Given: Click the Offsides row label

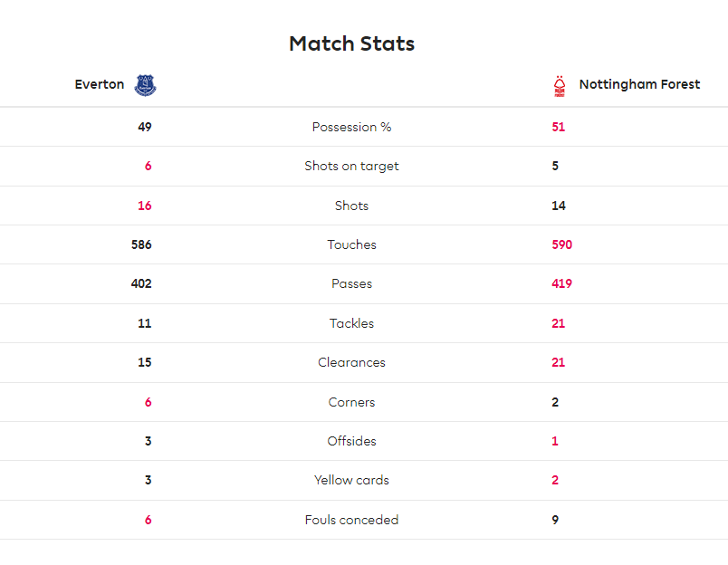Looking at the screenshot, I should [x=351, y=441].
